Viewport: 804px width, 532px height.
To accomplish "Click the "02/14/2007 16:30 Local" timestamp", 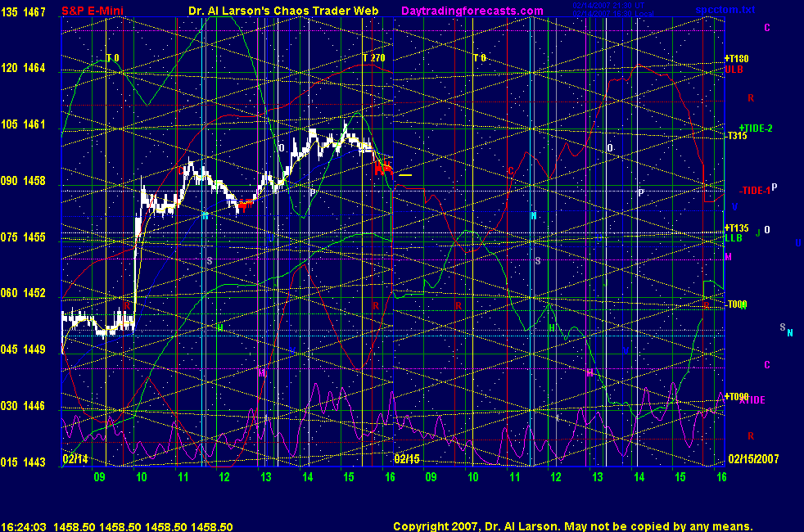I will pyautogui.click(x=612, y=13).
